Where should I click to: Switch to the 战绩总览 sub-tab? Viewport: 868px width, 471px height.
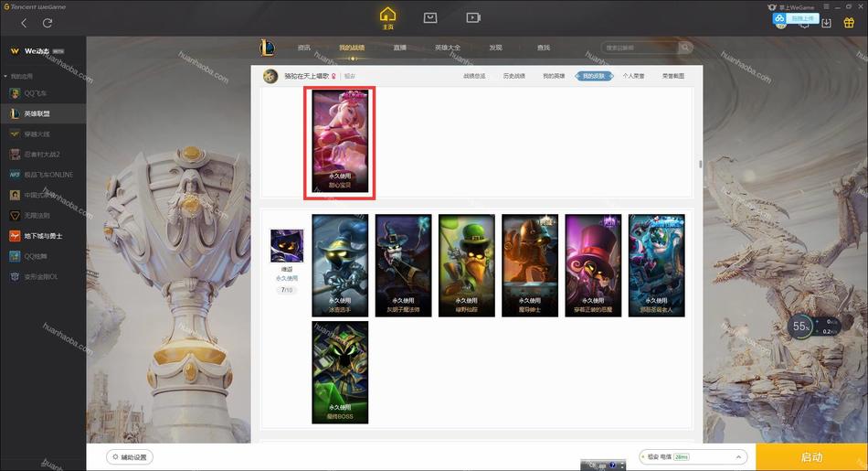[474, 76]
